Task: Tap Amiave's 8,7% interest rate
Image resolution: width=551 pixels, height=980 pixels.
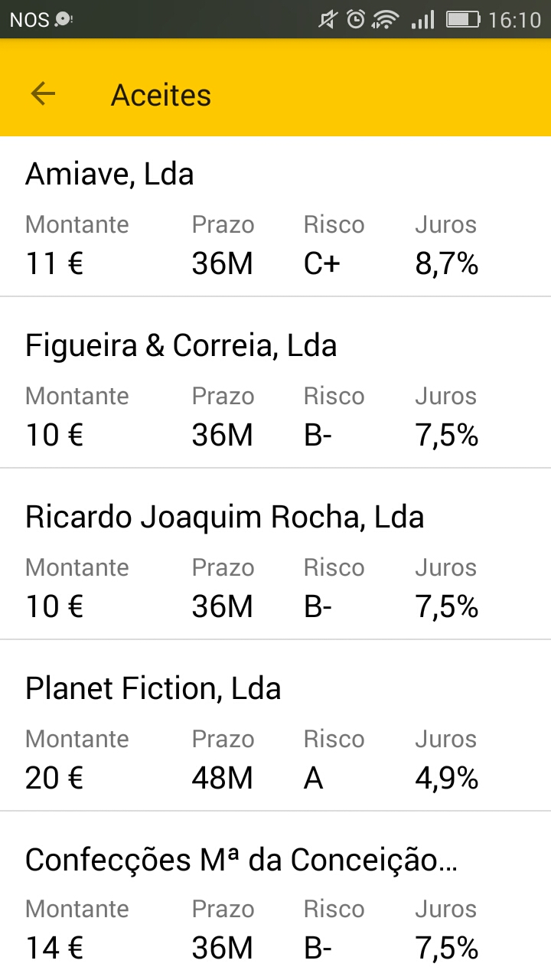Action: click(x=447, y=265)
